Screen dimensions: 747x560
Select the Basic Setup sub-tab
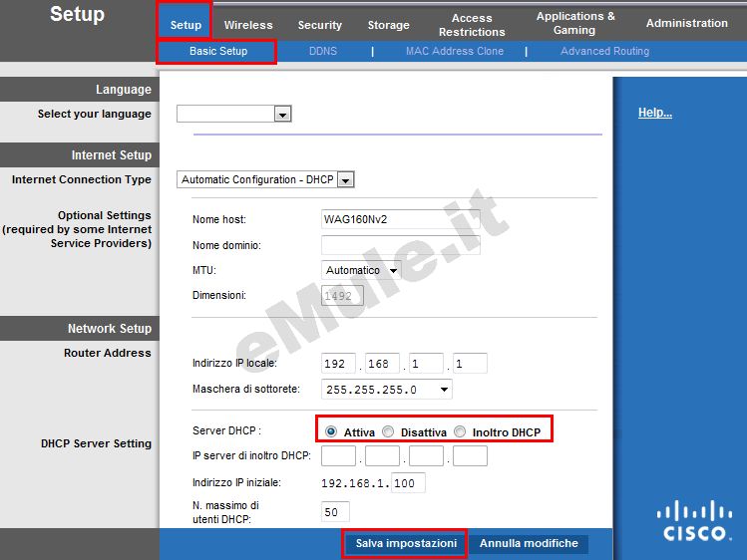[x=217, y=51]
